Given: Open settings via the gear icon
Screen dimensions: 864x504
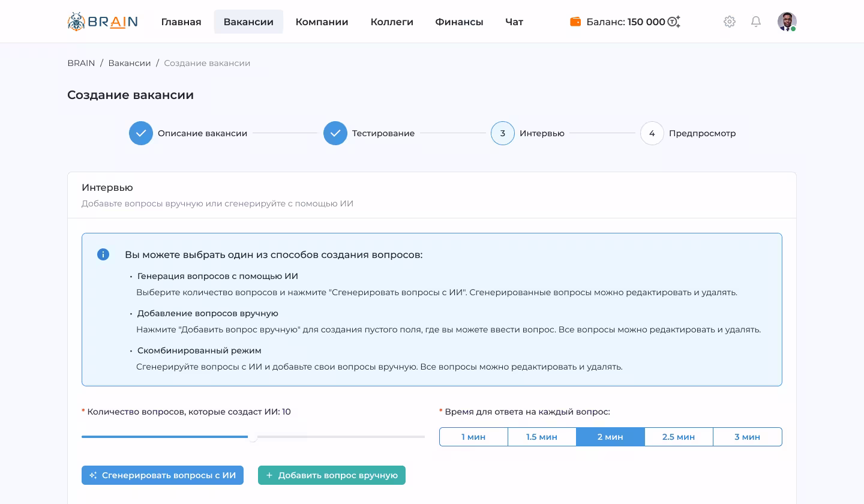Looking at the screenshot, I should tap(730, 22).
